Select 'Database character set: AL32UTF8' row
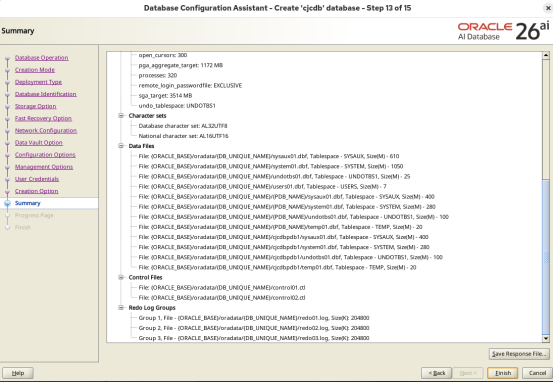Image resolution: width=554 pixels, height=382 pixels. tap(183, 126)
